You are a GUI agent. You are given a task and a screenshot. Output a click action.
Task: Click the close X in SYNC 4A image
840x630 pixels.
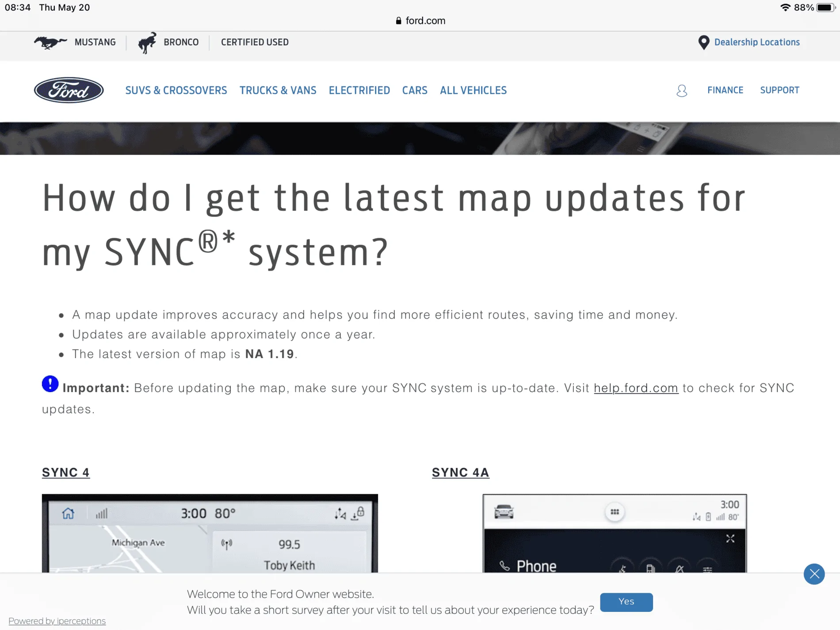pyautogui.click(x=730, y=538)
